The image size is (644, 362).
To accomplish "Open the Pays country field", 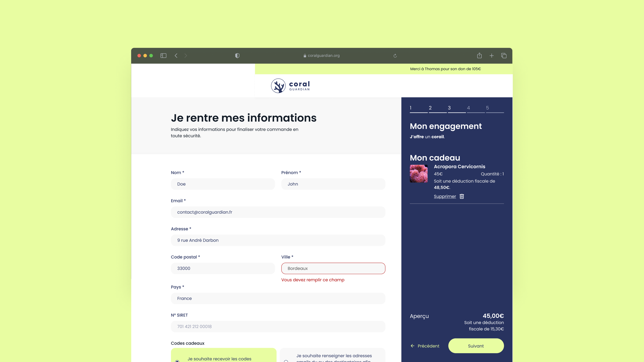I will click(x=278, y=298).
